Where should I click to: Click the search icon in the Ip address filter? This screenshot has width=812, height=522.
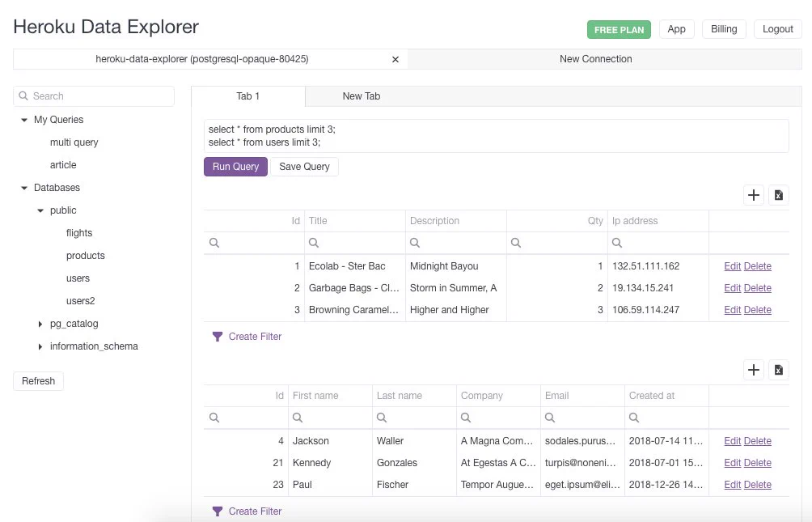click(x=617, y=243)
